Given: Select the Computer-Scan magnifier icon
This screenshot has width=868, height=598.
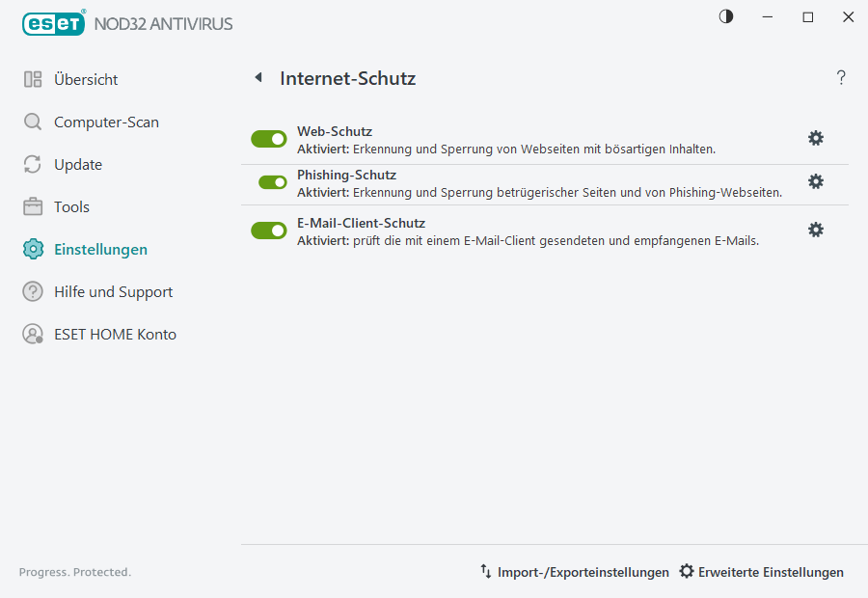Looking at the screenshot, I should click(32, 122).
